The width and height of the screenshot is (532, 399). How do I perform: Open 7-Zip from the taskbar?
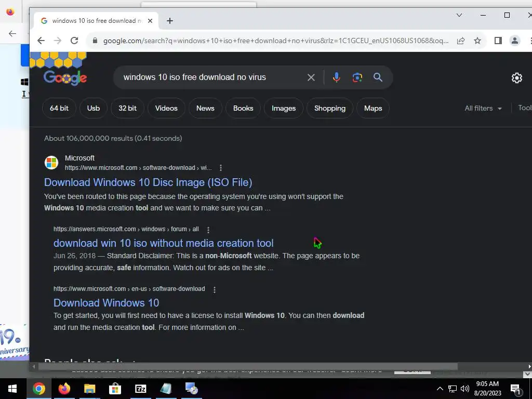(x=140, y=389)
